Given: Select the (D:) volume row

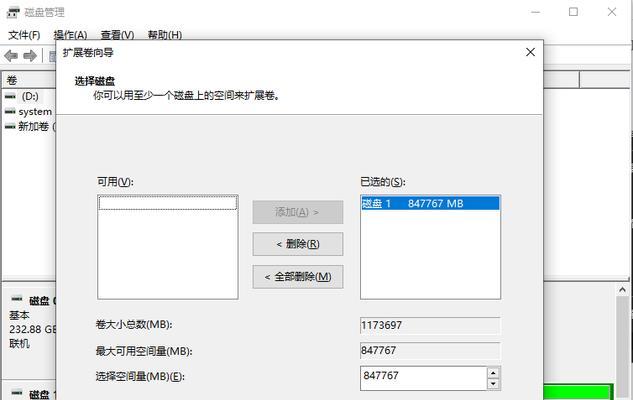Looking at the screenshot, I should coord(30,96).
